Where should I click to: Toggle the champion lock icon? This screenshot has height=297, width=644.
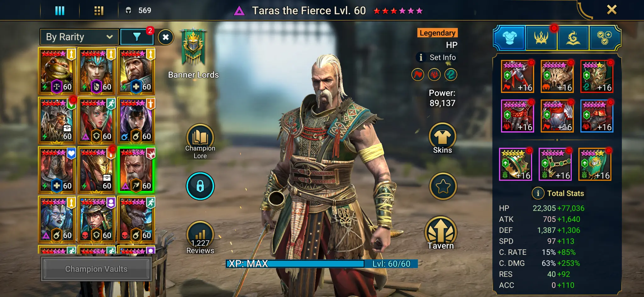(200, 186)
